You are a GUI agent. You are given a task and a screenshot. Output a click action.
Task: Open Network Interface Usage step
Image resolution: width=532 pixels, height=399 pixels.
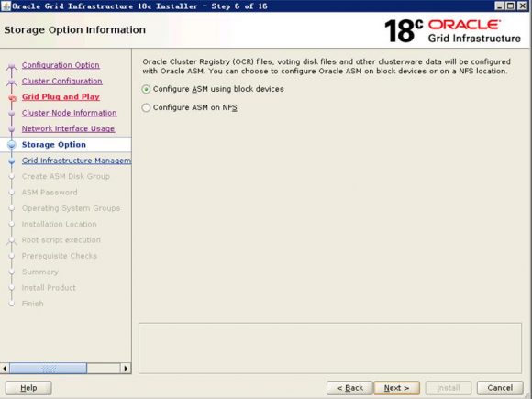tap(68, 129)
